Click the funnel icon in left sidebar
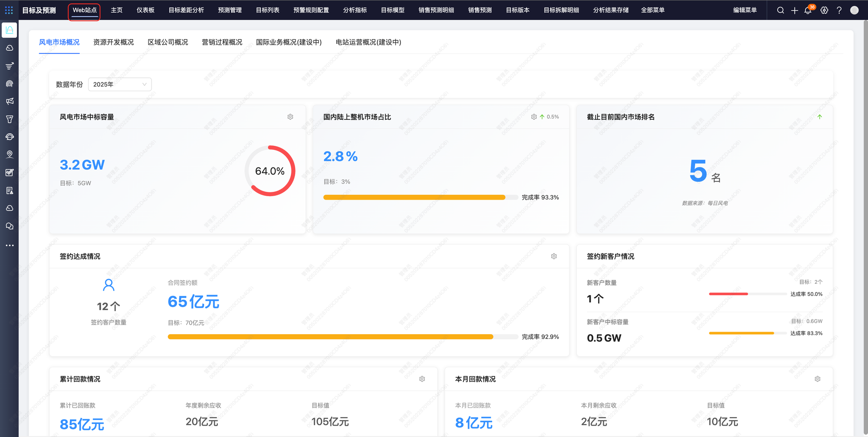 pos(10,119)
